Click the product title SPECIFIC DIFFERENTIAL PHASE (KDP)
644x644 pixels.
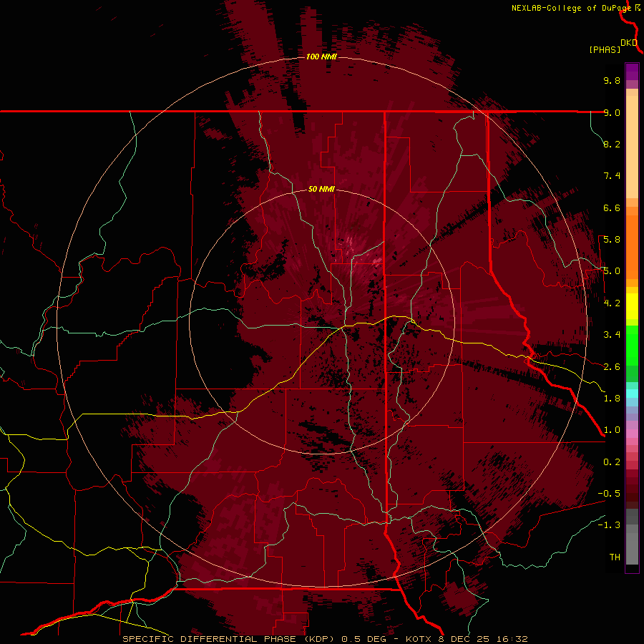[230, 639]
